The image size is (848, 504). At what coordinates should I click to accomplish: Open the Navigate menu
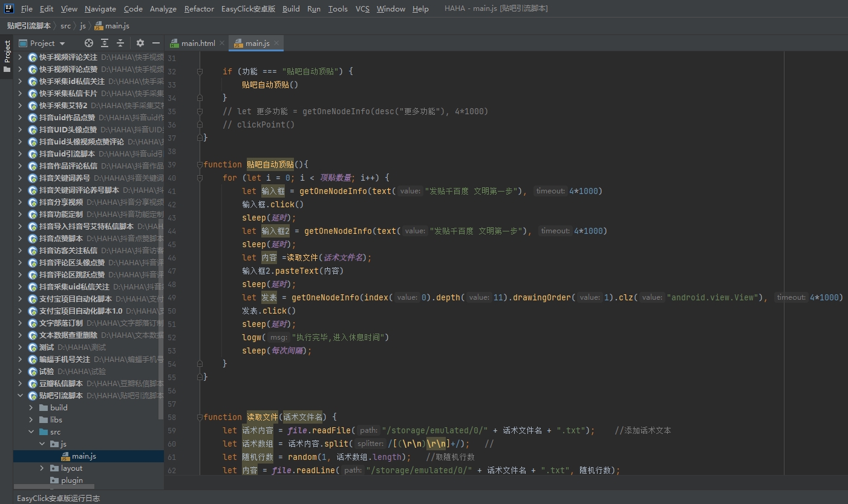(100, 8)
